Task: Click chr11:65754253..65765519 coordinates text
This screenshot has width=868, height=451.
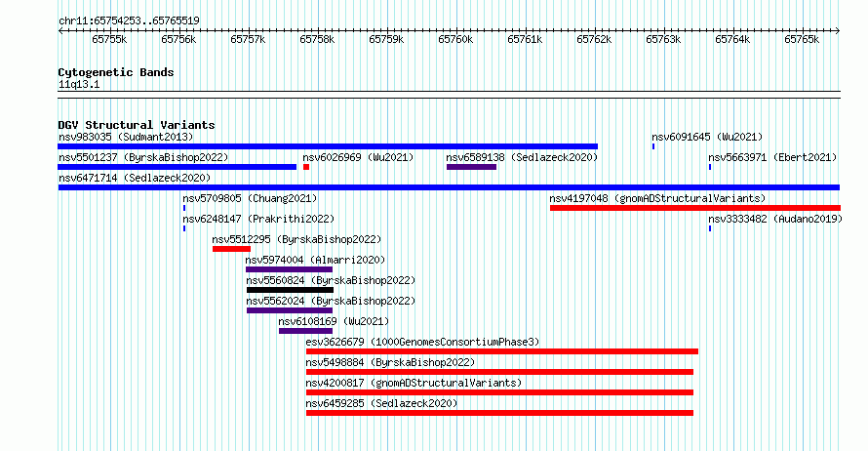Action: pos(129,21)
